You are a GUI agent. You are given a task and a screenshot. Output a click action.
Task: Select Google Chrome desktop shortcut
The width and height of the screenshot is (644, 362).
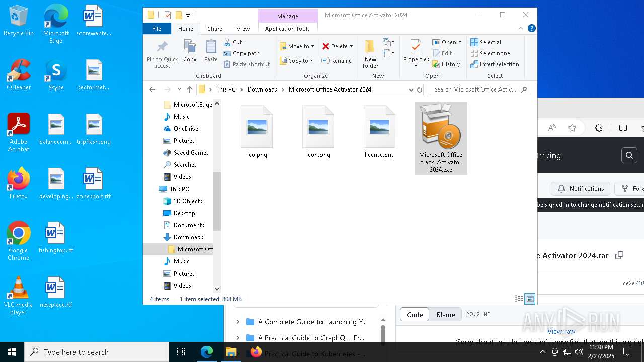click(19, 241)
